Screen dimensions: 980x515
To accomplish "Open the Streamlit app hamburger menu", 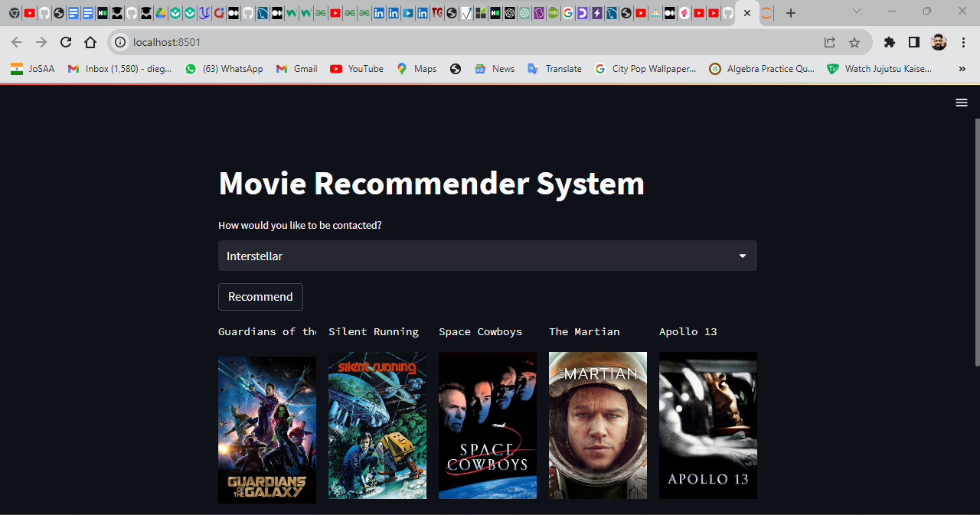I will 962,102.
